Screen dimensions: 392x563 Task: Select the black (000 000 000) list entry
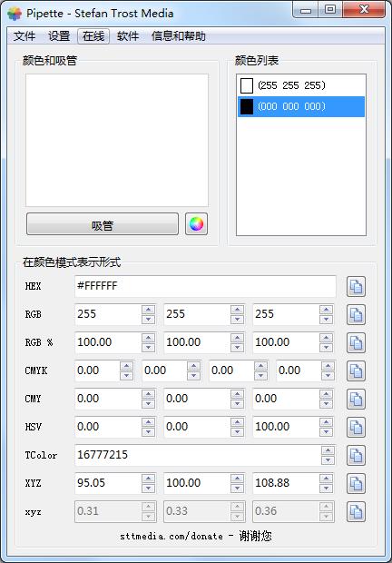click(301, 106)
